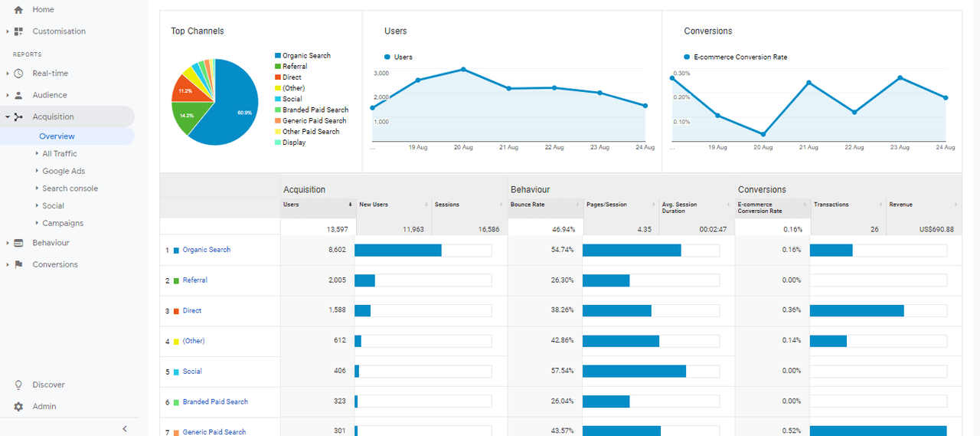The image size is (980, 436).
Task: Click the Customisation dashboard icon
Action: (x=18, y=31)
